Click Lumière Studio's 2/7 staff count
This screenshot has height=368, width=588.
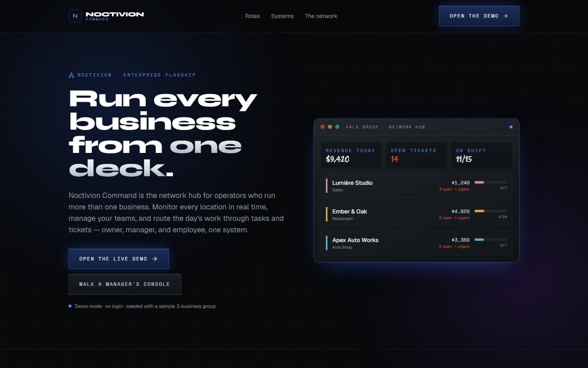pyautogui.click(x=503, y=188)
